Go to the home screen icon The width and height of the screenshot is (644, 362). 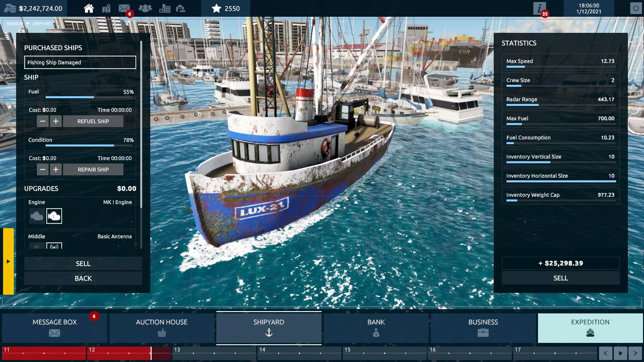click(x=89, y=8)
